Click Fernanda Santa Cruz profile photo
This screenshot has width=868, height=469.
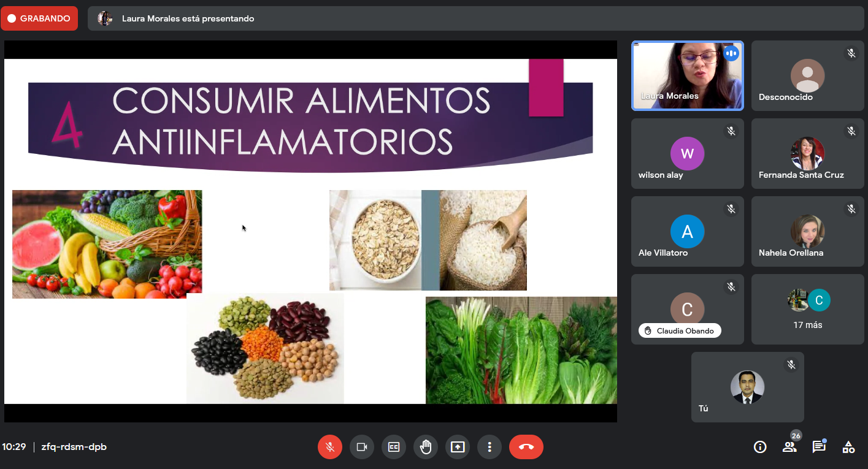point(808,153)
